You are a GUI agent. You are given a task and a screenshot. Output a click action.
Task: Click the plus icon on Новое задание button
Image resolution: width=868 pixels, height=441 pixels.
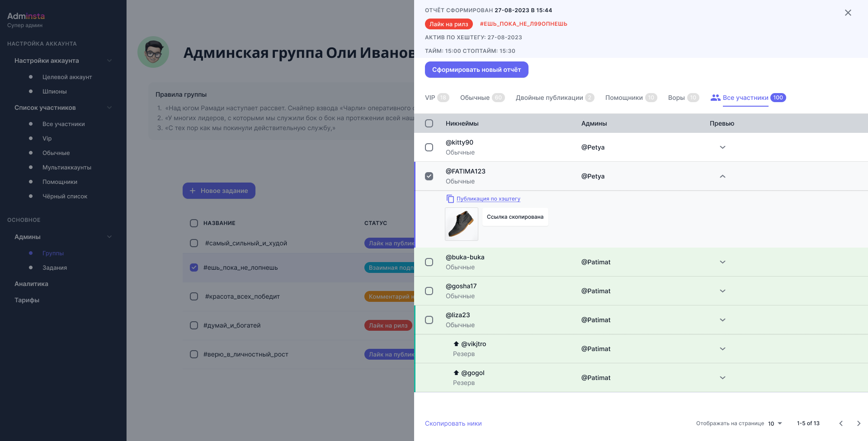click(193, 191)
